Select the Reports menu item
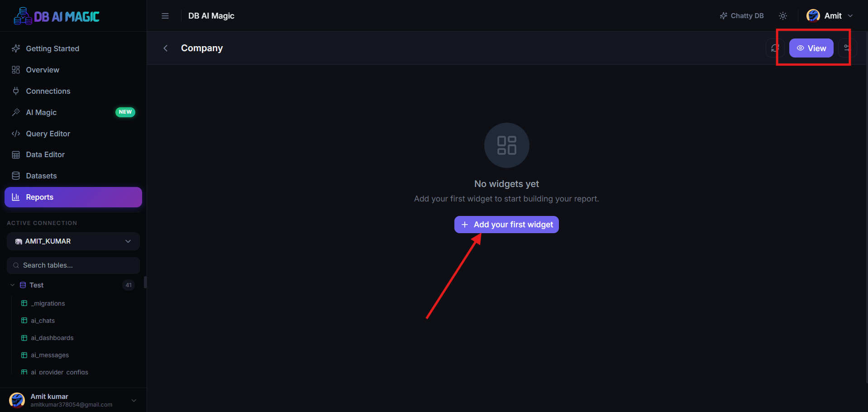 (73, 197)
